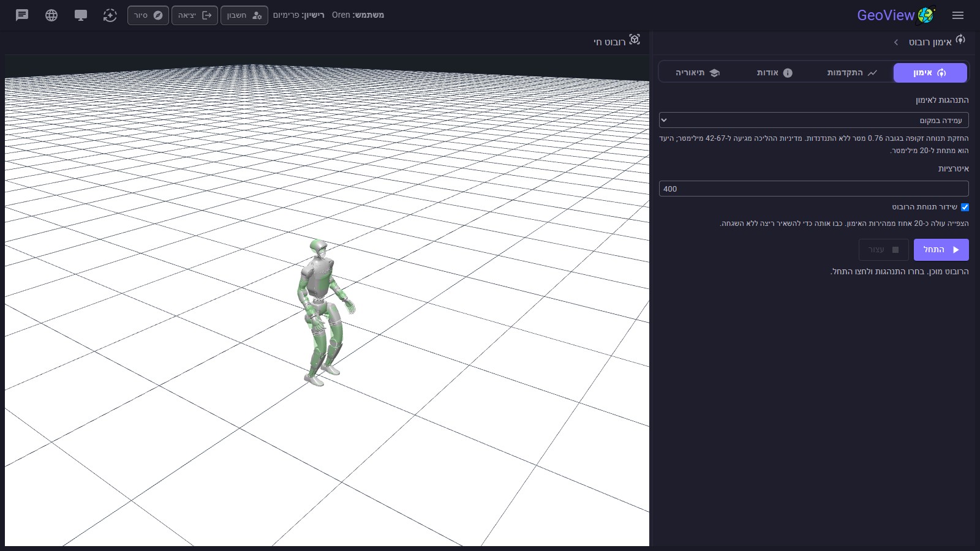Open the חשבון account button
The width and height of the screenshot is (980, 551).
point(244,15)
